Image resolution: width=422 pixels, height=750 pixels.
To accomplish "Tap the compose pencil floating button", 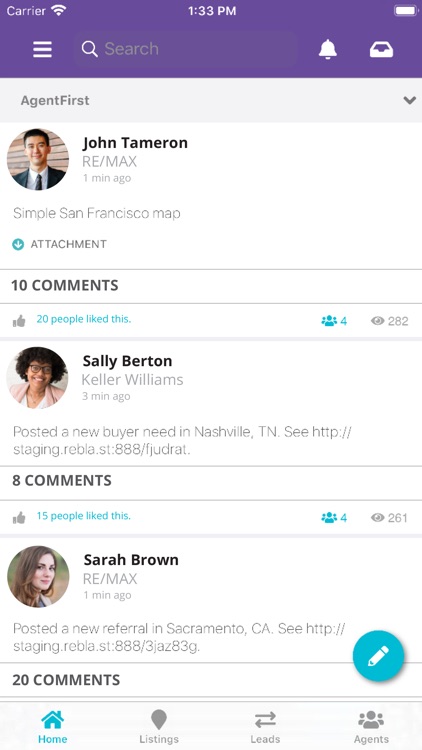I will tap(378, 656).
